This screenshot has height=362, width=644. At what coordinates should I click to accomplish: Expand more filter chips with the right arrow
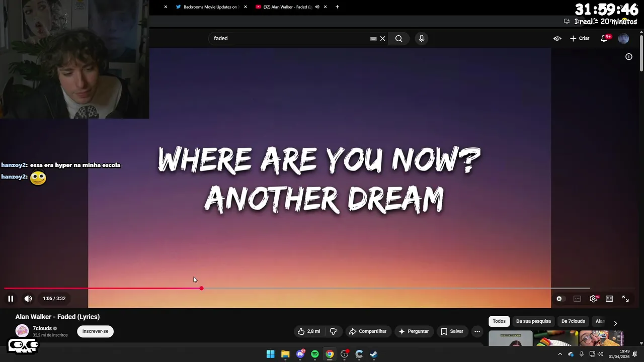(615, 323)
